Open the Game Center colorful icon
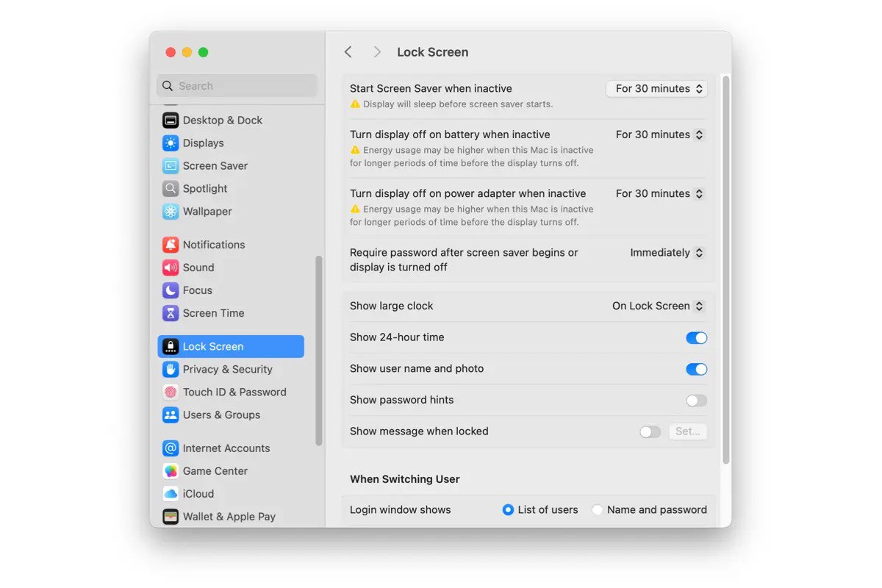 (x=171, y=471)
